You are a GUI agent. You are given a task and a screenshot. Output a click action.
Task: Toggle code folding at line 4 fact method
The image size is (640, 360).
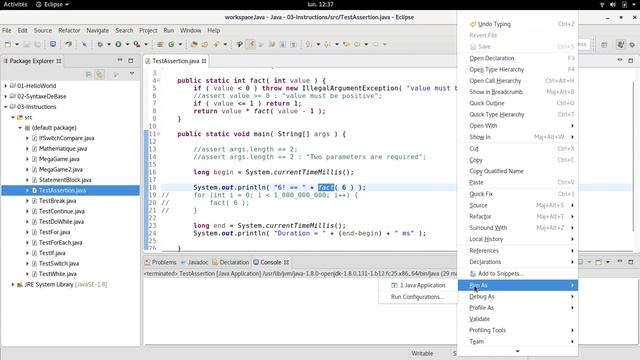point(158,80)
